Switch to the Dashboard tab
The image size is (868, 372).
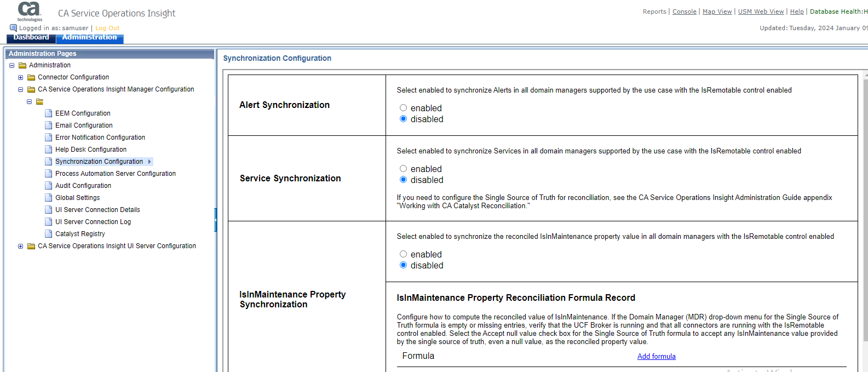point(31,38)
